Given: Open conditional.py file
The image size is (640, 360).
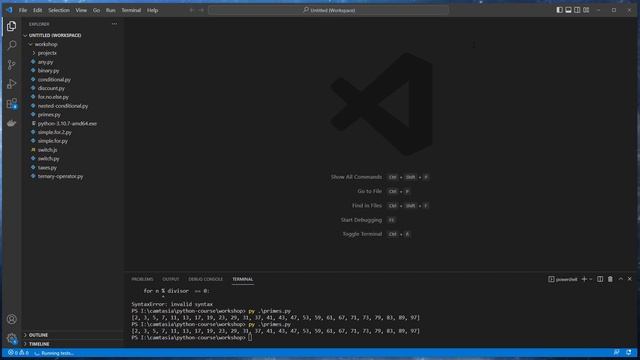Looking at the screenshot, I should [54, 80].
